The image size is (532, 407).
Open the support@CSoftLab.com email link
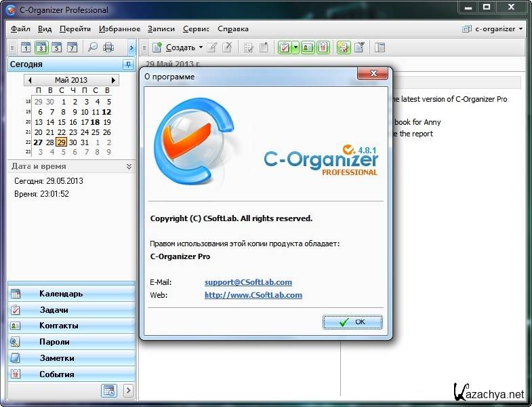point(248,282)
